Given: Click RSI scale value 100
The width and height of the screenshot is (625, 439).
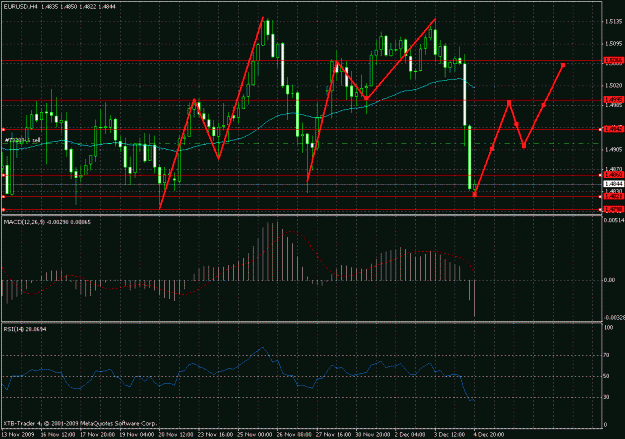Looking at the screenshot, I should [609, 327].
